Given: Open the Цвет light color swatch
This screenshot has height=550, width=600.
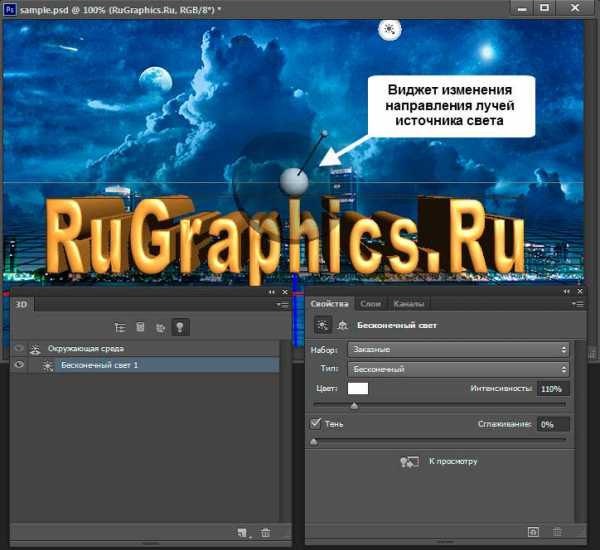Looking at the screenshot, I should coord(358,389).
